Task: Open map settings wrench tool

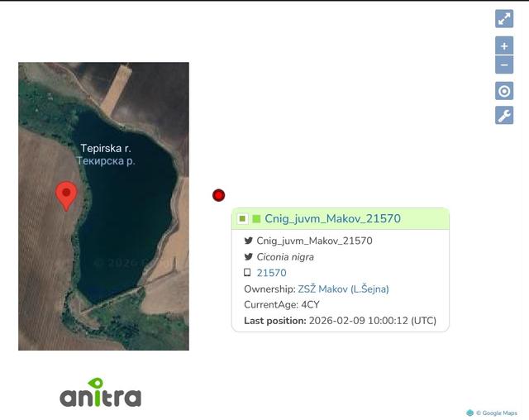Action: pos(504,116)
